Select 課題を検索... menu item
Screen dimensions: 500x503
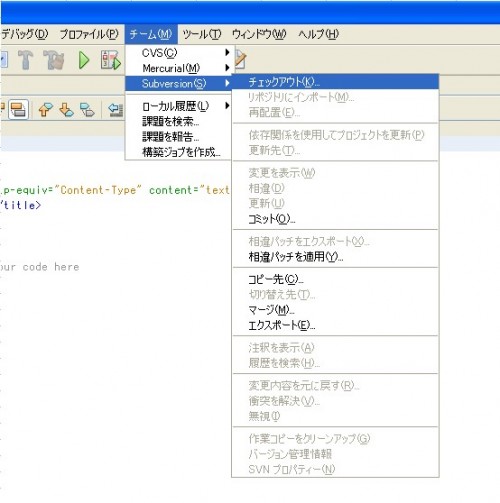[x=179, y=122]
